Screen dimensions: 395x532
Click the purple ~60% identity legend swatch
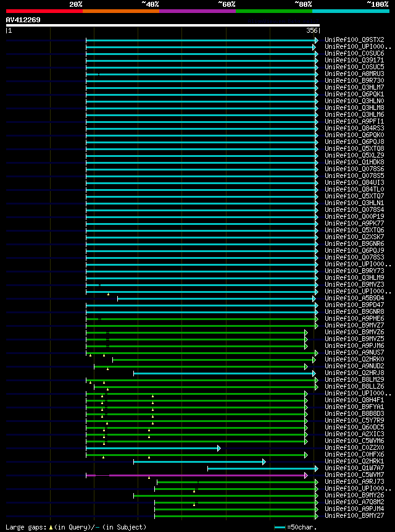(x=197, y=11)
